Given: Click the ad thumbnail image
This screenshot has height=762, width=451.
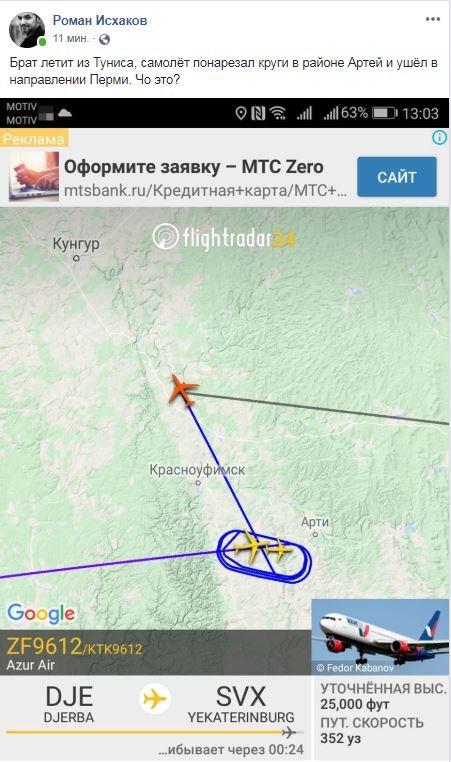Looking at the screenshot, I should click(x=34, y=176).
